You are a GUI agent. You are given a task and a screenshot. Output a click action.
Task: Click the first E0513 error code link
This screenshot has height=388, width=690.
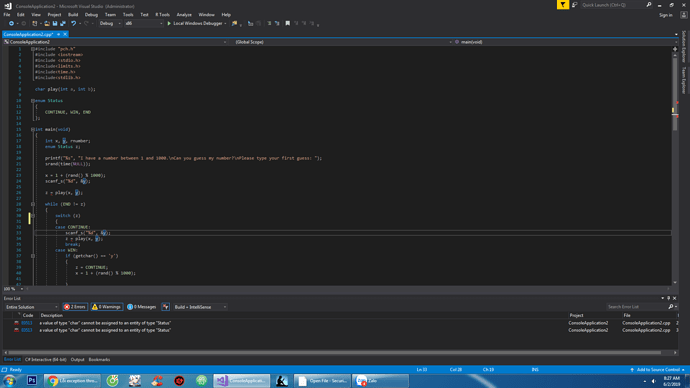point(26,323)
